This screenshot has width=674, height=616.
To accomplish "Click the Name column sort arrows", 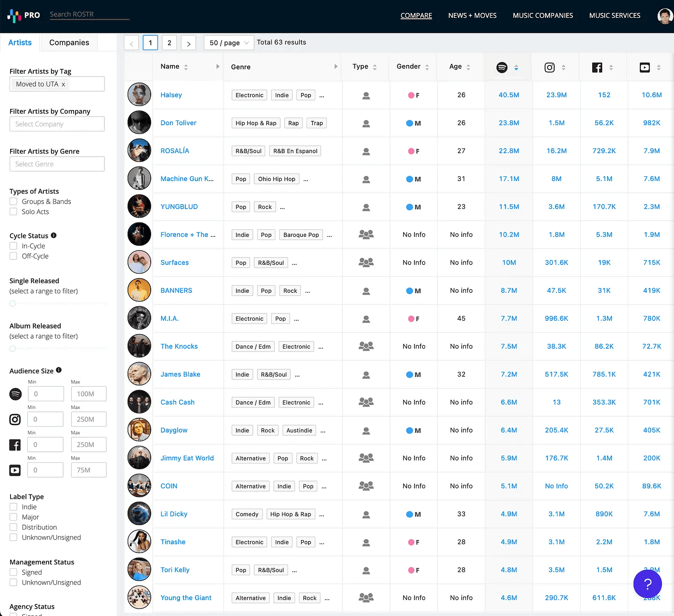I will [x=186, y=67].
